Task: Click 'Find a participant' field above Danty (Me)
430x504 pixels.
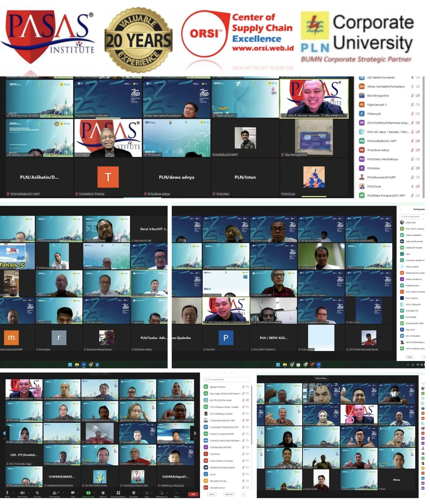Action: [412, 216]
